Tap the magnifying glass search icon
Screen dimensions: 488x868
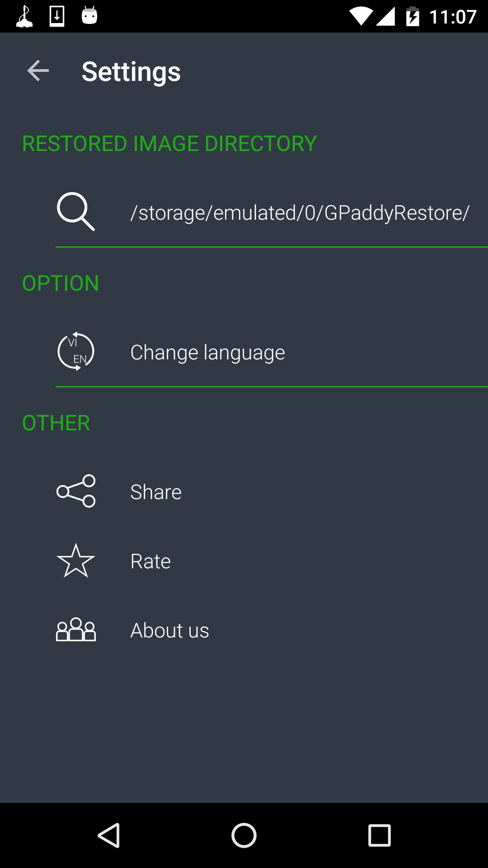75,212
